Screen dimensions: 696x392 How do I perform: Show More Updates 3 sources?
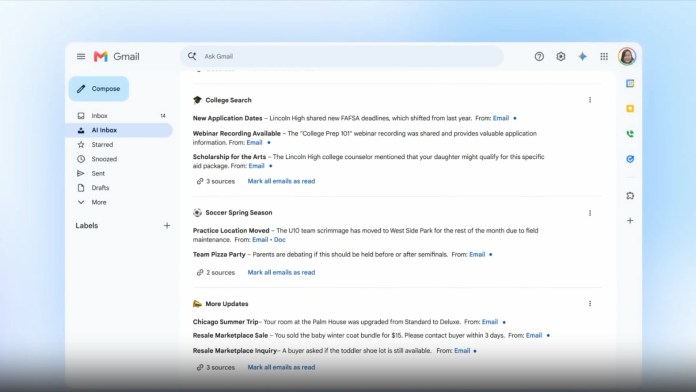[216, 368]
